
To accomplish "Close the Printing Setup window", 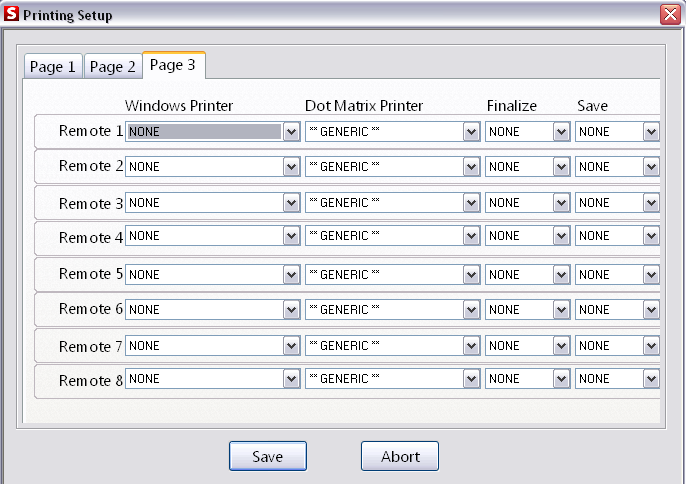I will click(x=670, y=14).
